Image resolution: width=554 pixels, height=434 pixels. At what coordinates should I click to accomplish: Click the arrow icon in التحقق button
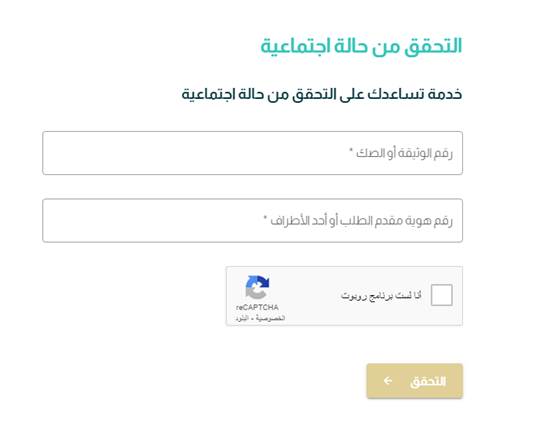[x=388, y=381]
